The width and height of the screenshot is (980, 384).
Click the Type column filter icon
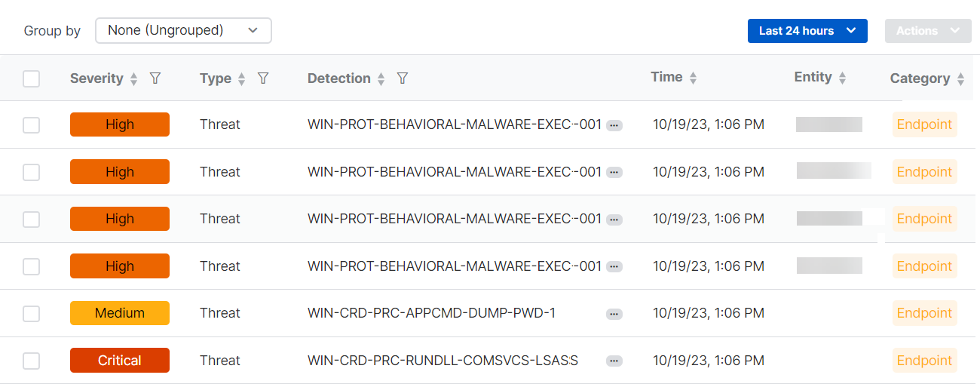[x=263, y=78]
